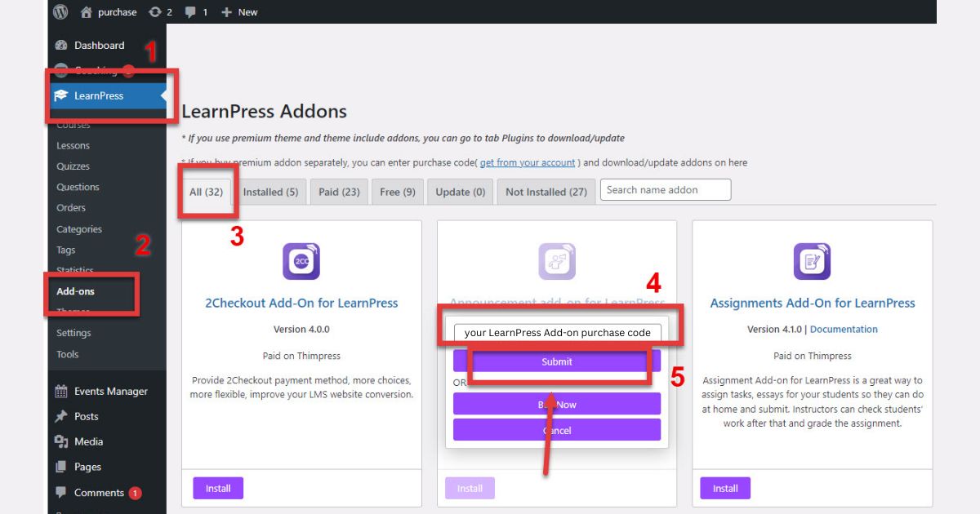Viewport: 980px width, 514px height.
Task: Select the Paid (23) tab
Action: 339,193
